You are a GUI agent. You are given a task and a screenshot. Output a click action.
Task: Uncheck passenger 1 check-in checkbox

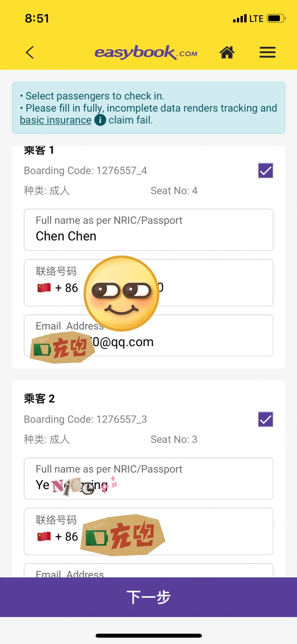point(265,171)
